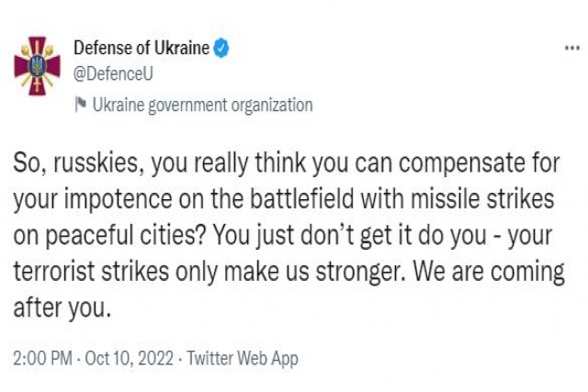This screenshot has height=392, width=588.
Task: Click the word stronger in the tweet
Action: 361,273
